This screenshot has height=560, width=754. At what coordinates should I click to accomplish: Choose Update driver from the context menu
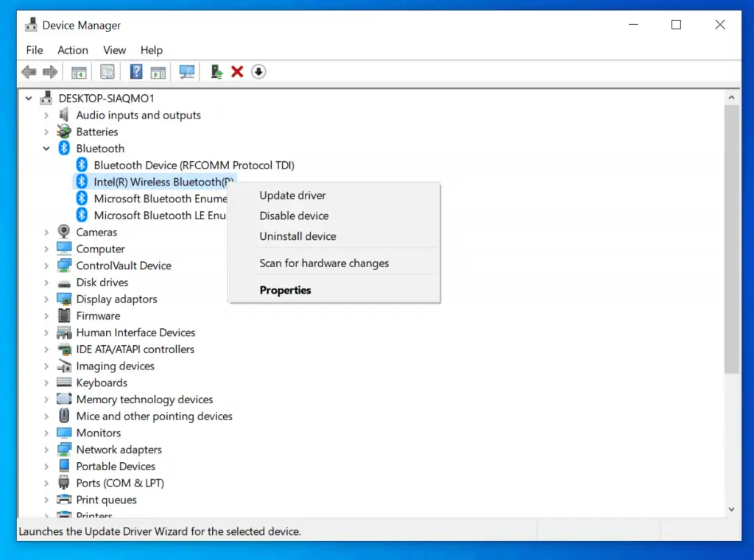(292, 195)
